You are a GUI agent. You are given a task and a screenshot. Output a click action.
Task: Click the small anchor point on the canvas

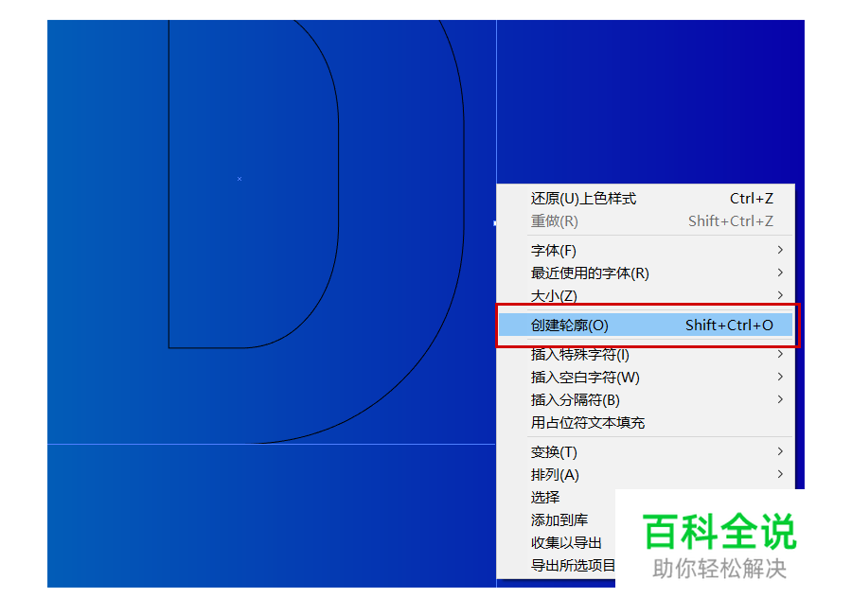(239, 178)
